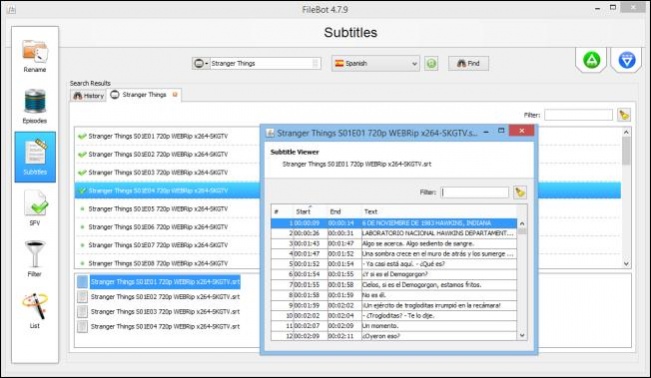Select Stranger Things S01E03 search result

click(168, 172)
